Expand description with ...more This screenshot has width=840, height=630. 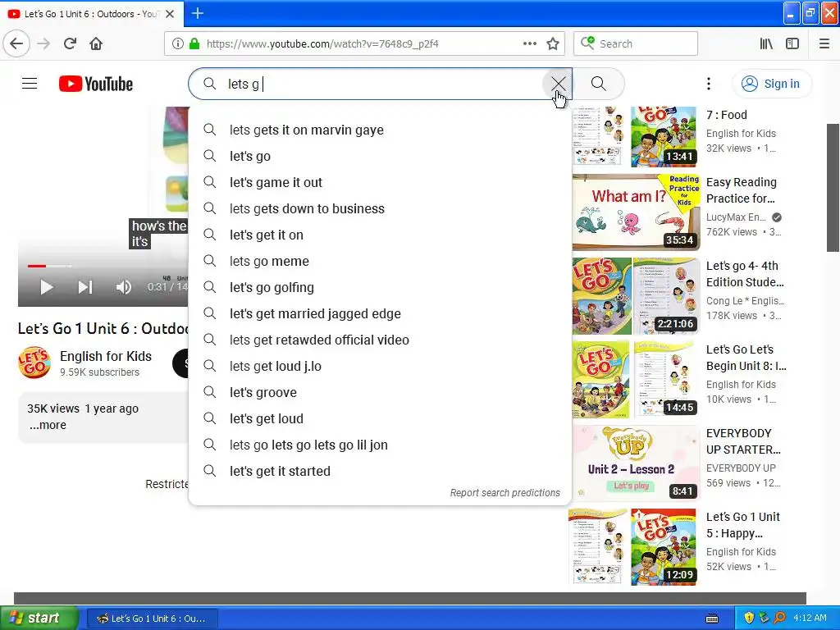[x=48, y=425]
